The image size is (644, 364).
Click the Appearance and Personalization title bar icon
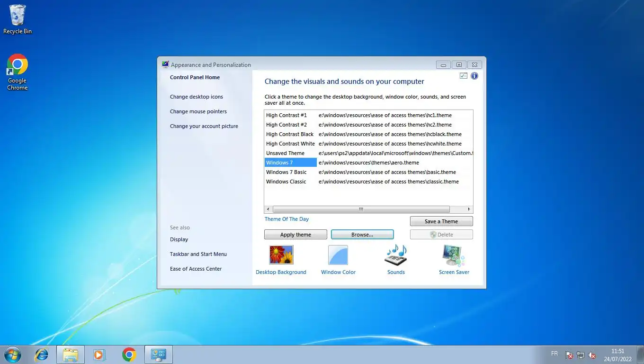[165, 64]
